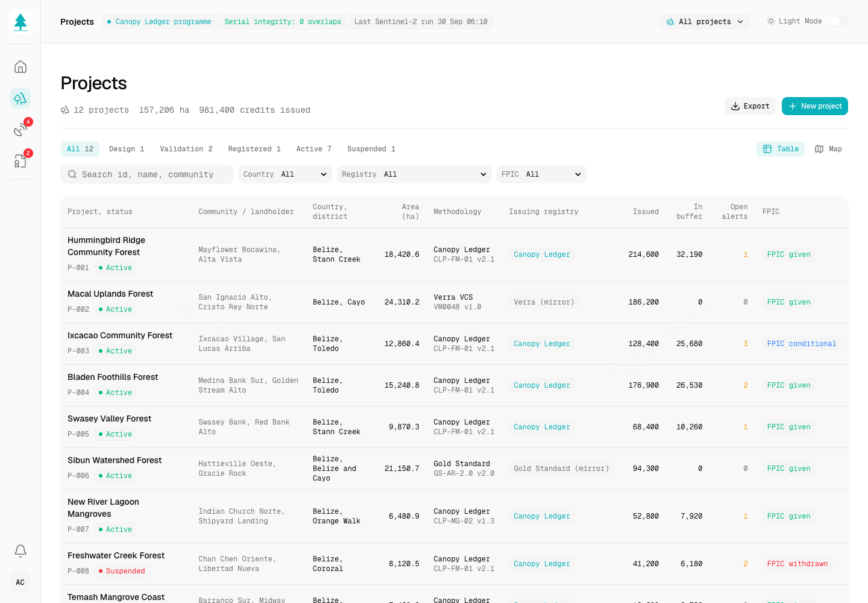The width and height of the screenshot is (868, 603).
Task: Click the FPIC withdrawn red tag
Action: (x=797, y=564)
